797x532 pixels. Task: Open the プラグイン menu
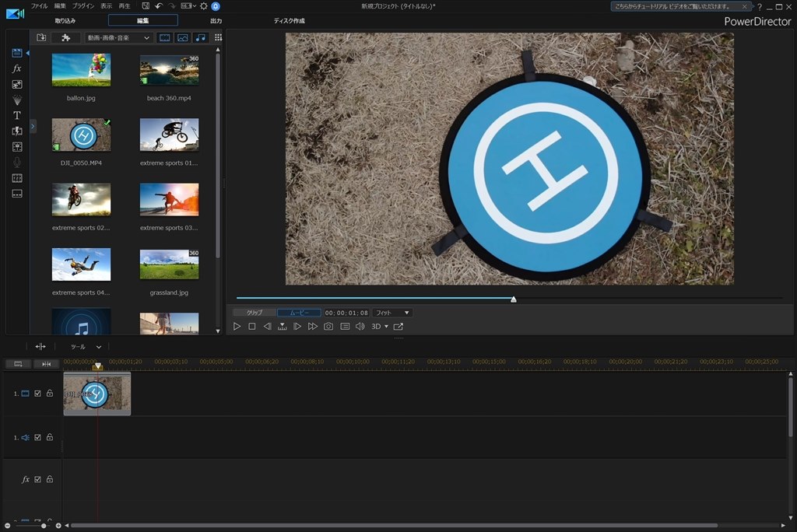83,6
